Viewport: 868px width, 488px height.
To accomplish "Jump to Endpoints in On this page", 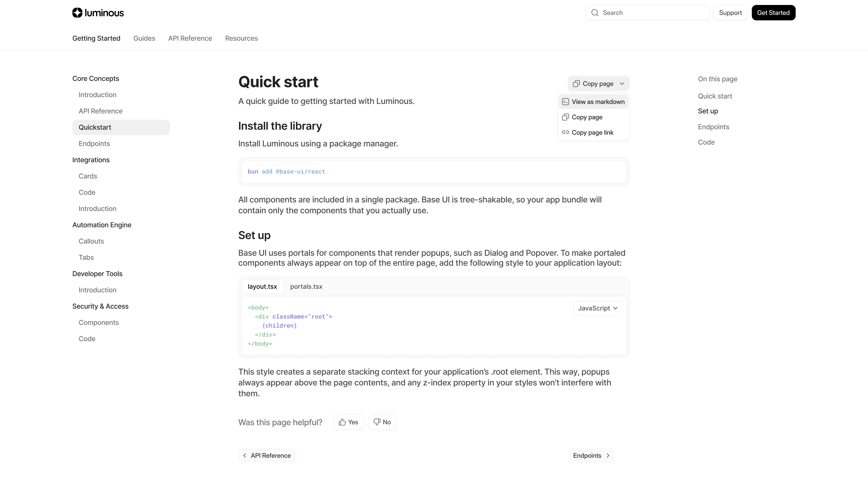I will 713,127.
